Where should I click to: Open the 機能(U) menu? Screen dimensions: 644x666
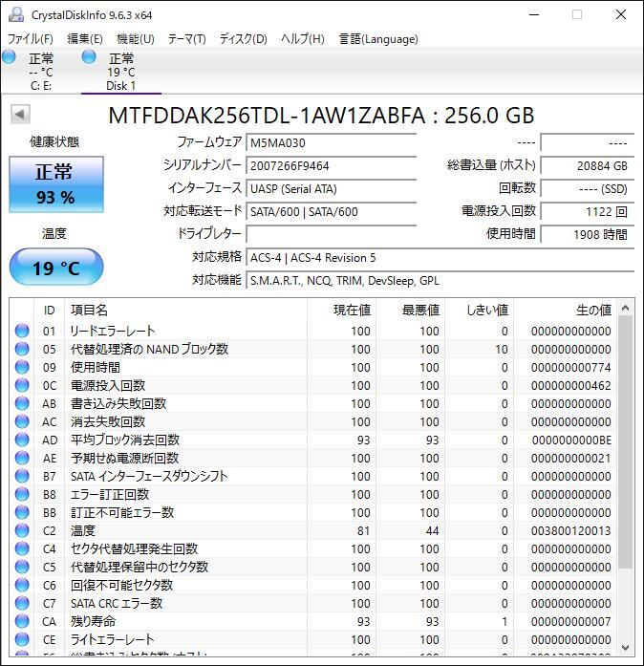tap(136, 39)
